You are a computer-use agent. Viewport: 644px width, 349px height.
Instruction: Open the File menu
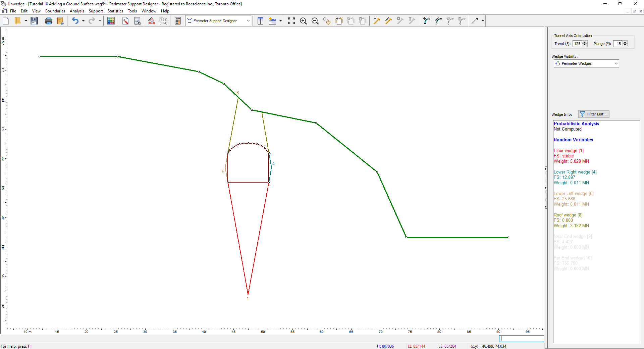click(13, 11)
